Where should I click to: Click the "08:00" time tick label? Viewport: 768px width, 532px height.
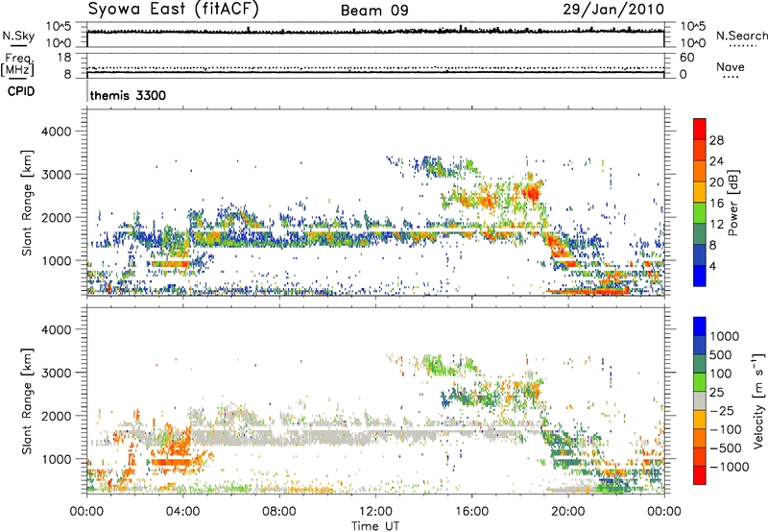point(279,512)
